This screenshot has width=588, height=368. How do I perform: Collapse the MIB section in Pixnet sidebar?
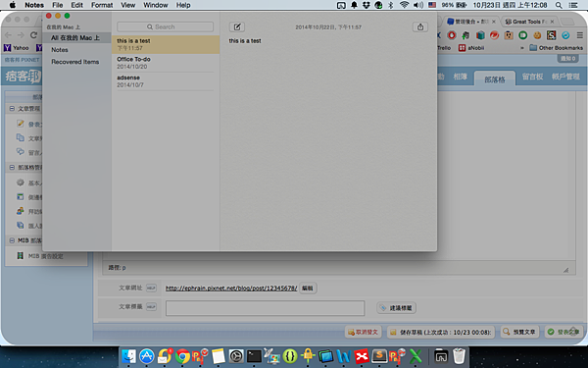(12, 240)
